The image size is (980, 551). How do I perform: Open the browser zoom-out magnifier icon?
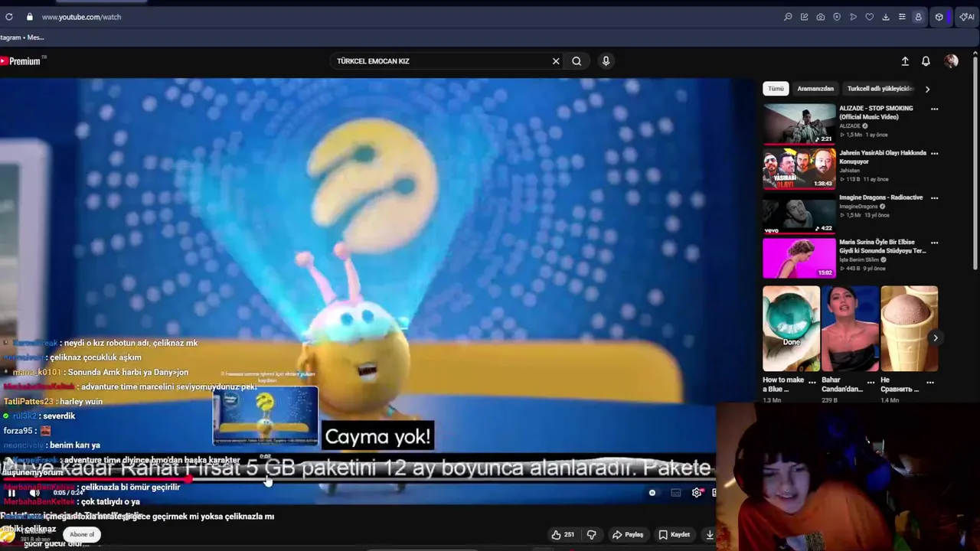(788, 17)
